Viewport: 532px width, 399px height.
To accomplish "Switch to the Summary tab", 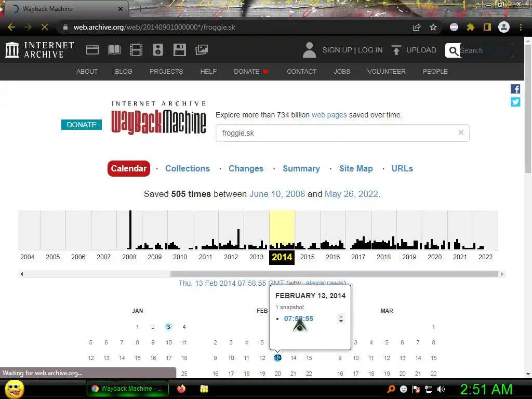I will coord(301,169).
